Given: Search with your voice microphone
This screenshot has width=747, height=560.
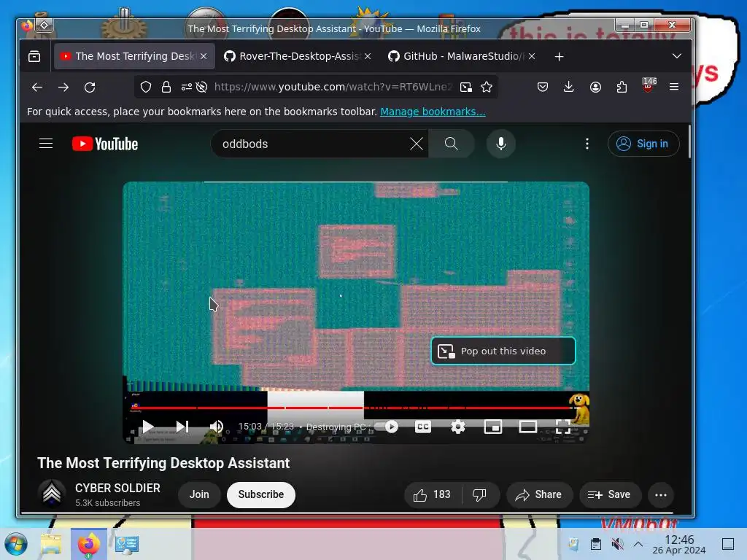Looking at the screenshot, I should (x=500, y=144).
